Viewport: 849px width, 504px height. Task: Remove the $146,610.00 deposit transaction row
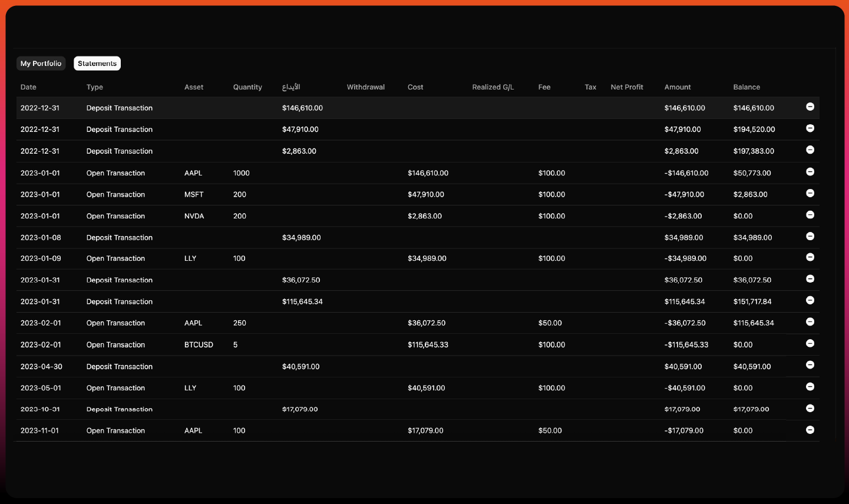click(810, 107)
